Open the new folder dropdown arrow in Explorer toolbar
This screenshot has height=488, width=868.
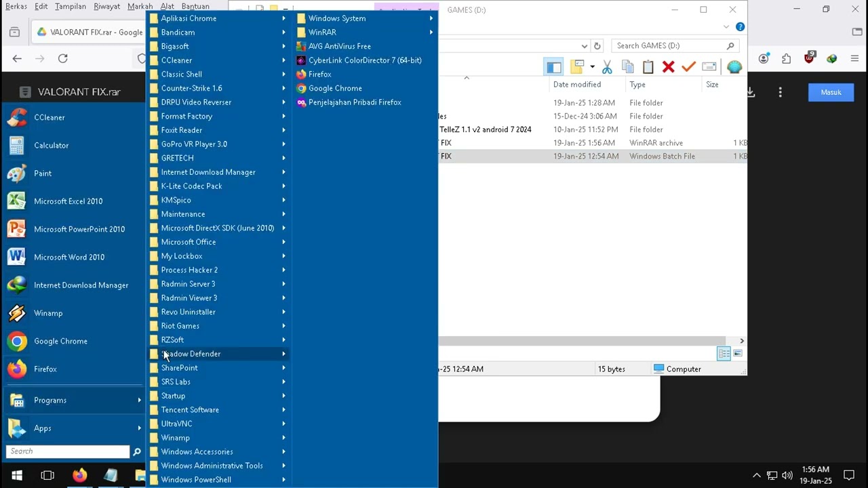592,67
